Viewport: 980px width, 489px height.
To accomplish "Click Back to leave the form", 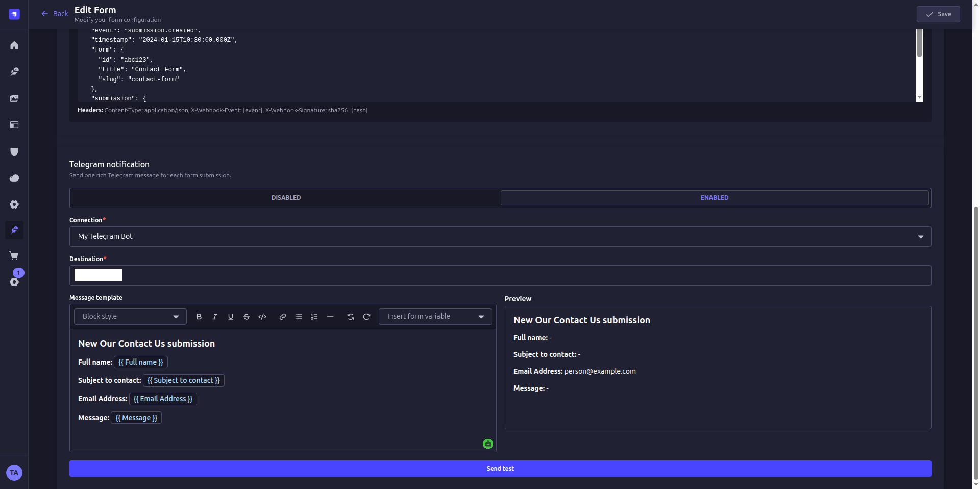I will click(x=55, y=14).
